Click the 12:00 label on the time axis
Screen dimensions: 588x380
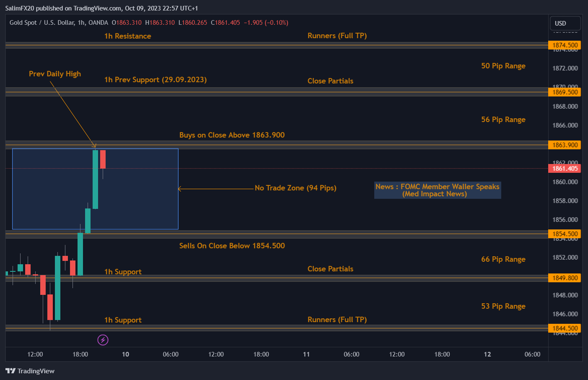coord(35,354)
